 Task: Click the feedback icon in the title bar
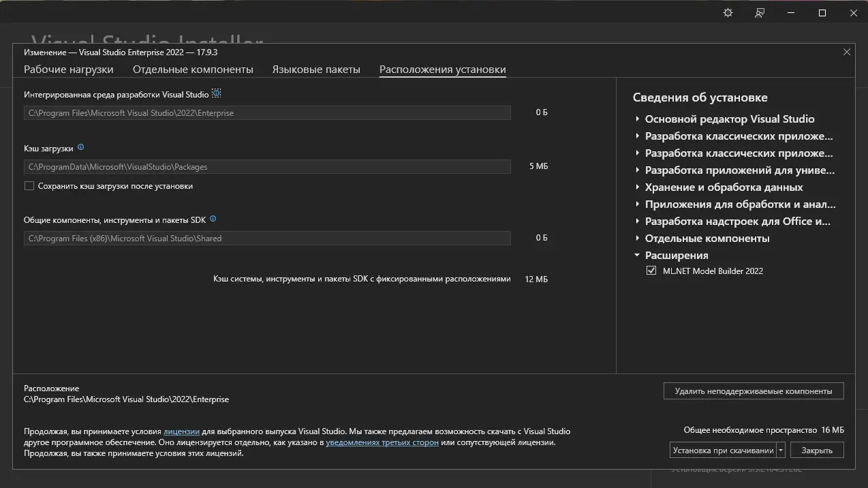click(x=759, y=12)
